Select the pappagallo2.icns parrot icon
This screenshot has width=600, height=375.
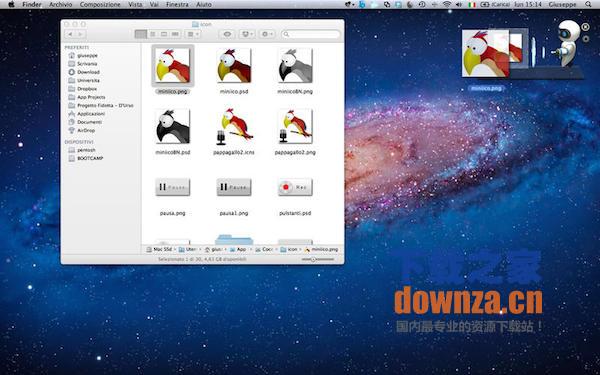click(234, 126)
